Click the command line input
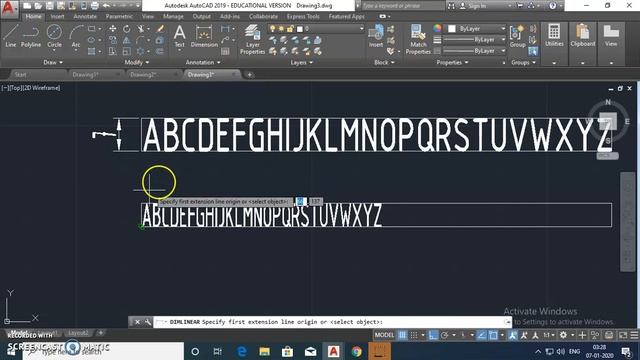Image resolution: width=640 pixels, height=360 pixels. click(333, 322)
